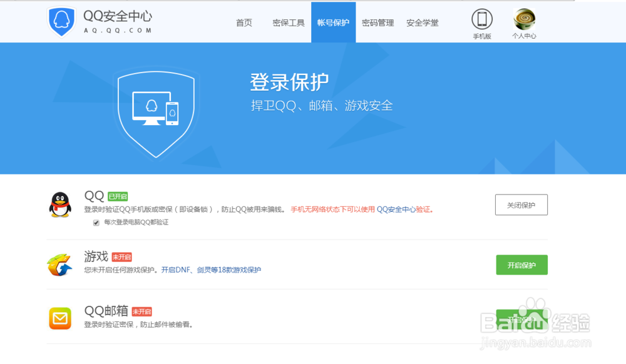
Task: Switch to the 首页 tab
Action: [x=244, y=23]
